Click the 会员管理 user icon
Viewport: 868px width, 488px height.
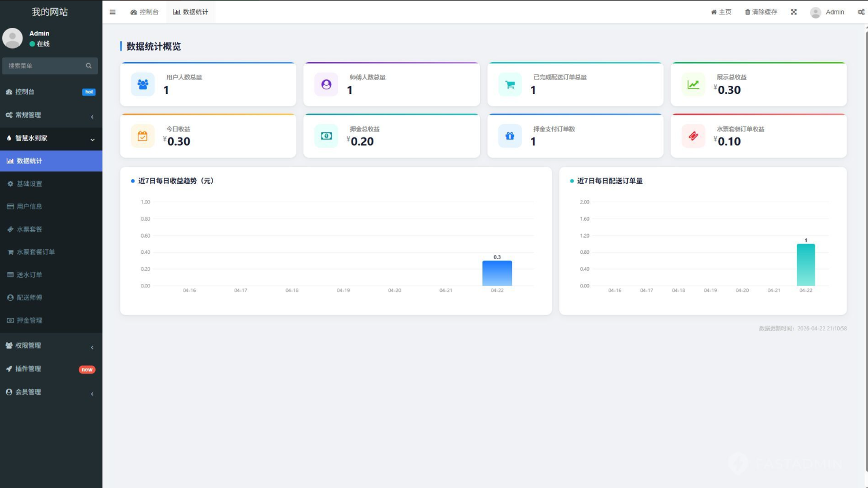[9, 392]
